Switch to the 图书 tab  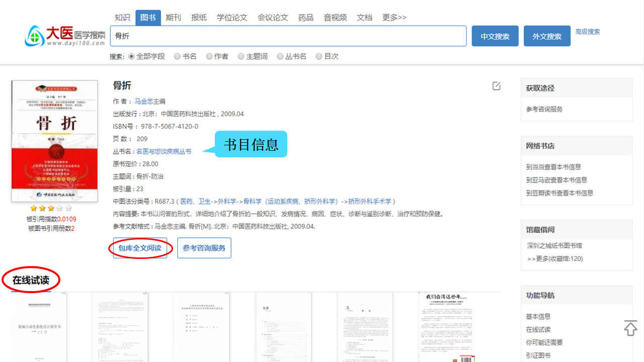(x=148, y=18)
